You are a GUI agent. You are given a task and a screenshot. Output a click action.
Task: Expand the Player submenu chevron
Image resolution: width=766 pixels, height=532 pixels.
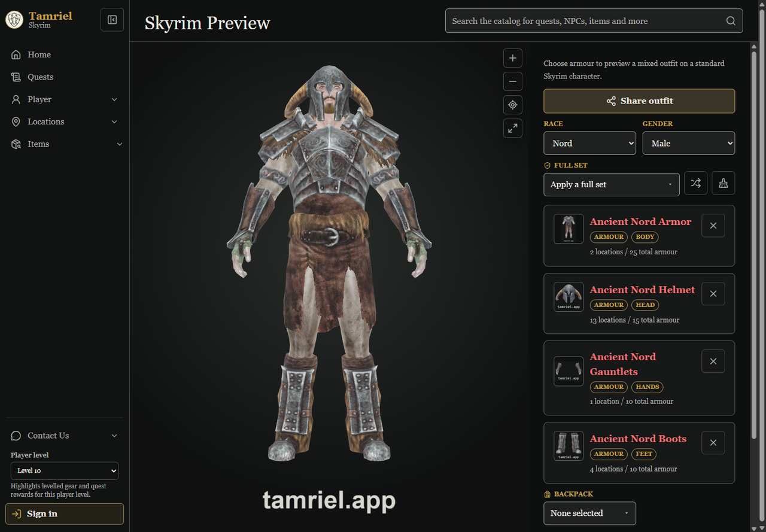tap(115, 99)
